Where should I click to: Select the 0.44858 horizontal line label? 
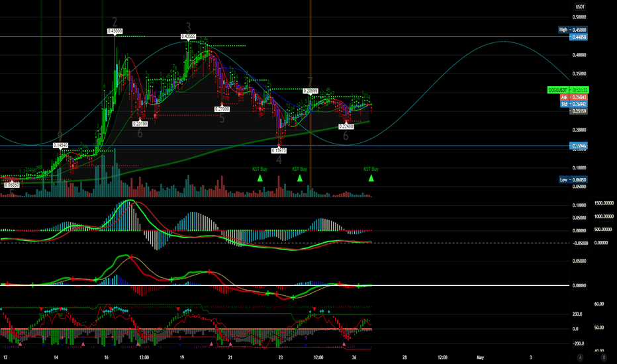tap(579, 37)
